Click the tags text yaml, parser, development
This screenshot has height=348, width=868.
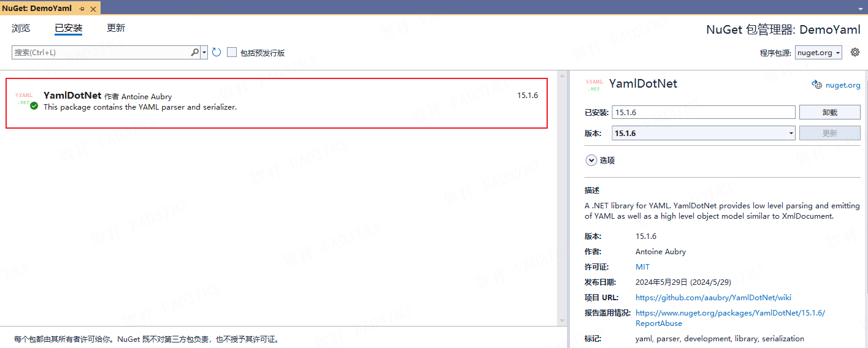click(720, 339)
